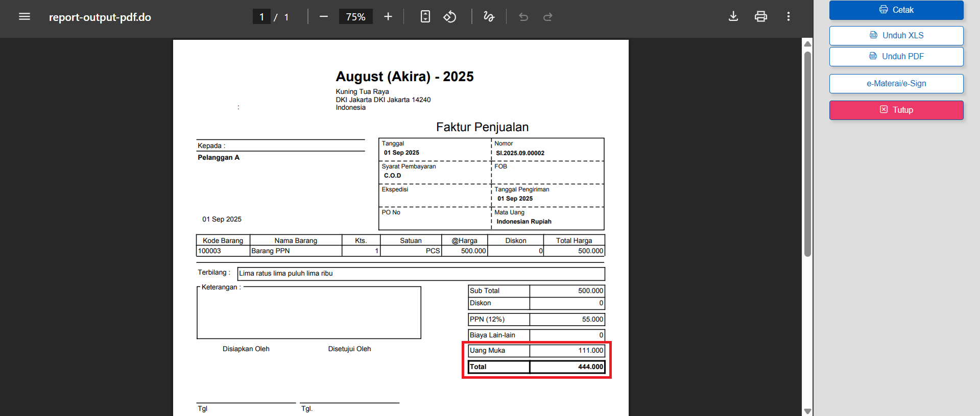
Task: Click the Unduh PDF button
Action: (896, 57)
